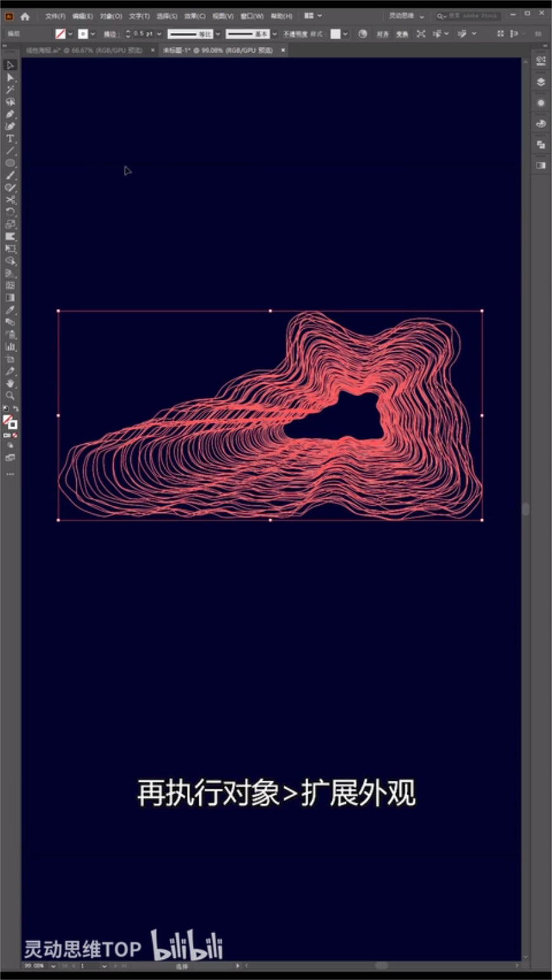Switch to the 线性海报.ai document tab

[x=84, y=50]
